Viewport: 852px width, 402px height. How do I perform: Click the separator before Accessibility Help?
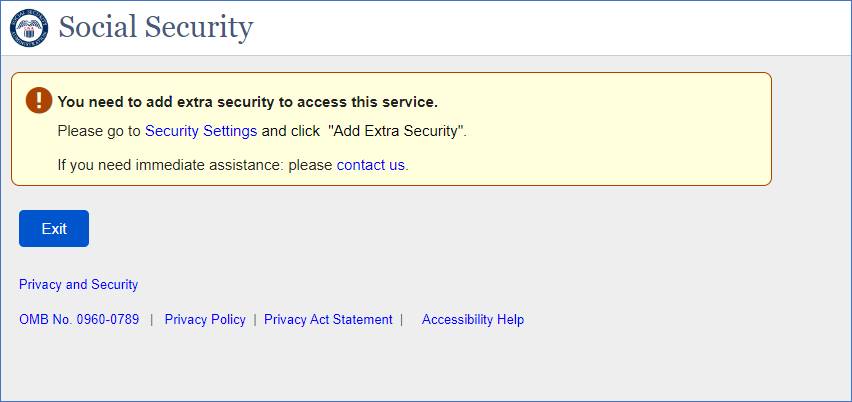pyautogui.click(x=401, y=320)
